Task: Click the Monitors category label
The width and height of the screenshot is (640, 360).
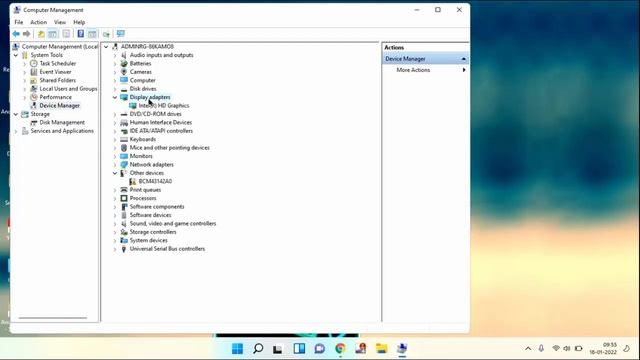Action: pos(141,156)
